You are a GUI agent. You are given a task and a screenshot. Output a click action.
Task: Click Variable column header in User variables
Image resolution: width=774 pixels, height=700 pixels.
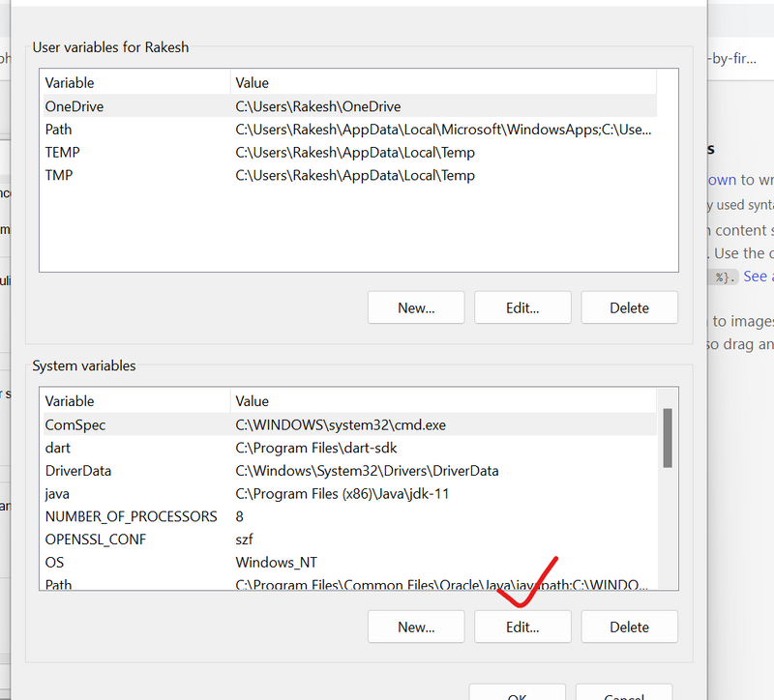click(x=134, y=83)
